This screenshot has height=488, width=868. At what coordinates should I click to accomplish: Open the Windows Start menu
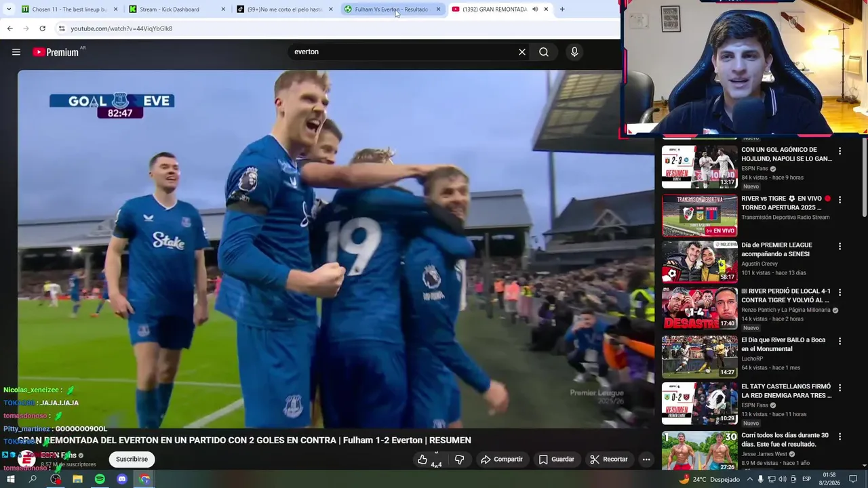tap(10, 479)
